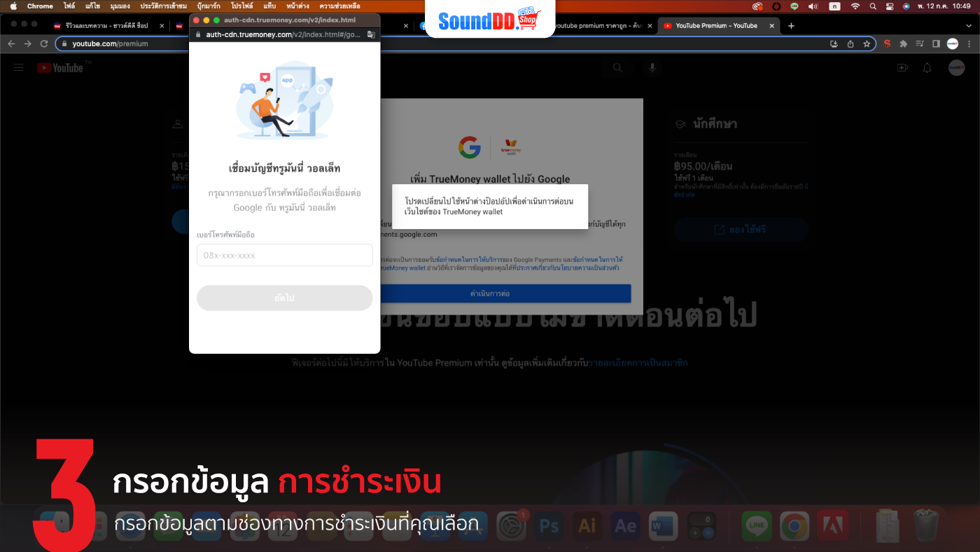Open the YouTube account avatar menu
Screen dimensions: 980x552
[956, 68]
